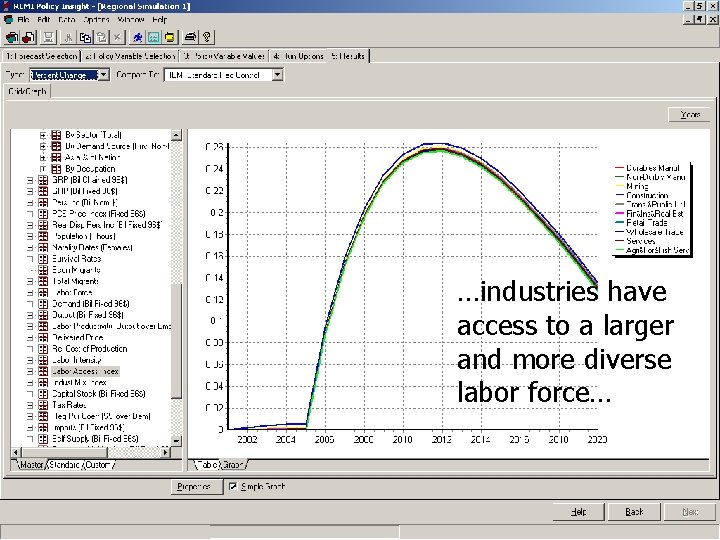Open the Help menu in the menu bar
Screen dimensions: 720x540
[160, 20]
